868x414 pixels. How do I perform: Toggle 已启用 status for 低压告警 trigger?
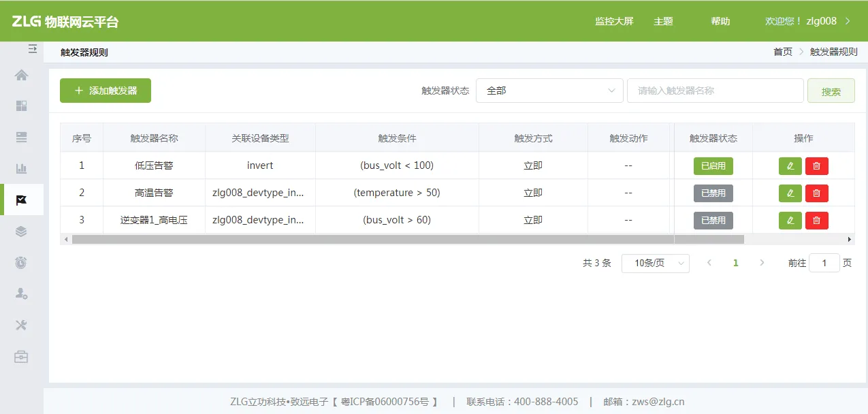713,165
